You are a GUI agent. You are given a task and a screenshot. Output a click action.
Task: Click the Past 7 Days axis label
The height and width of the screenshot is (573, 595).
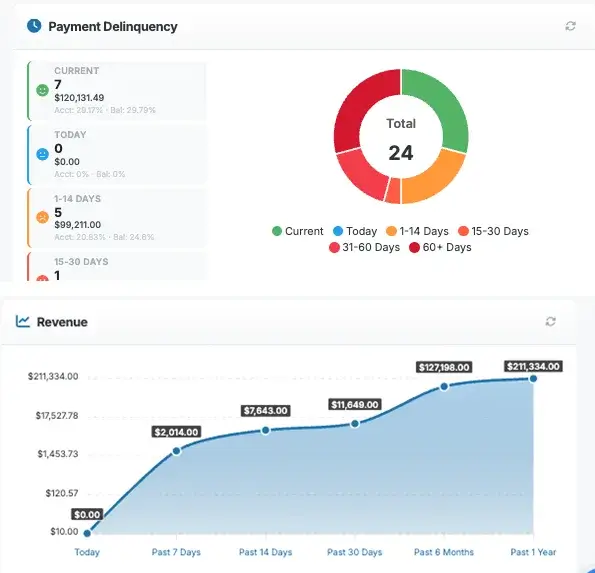point(176,552)
